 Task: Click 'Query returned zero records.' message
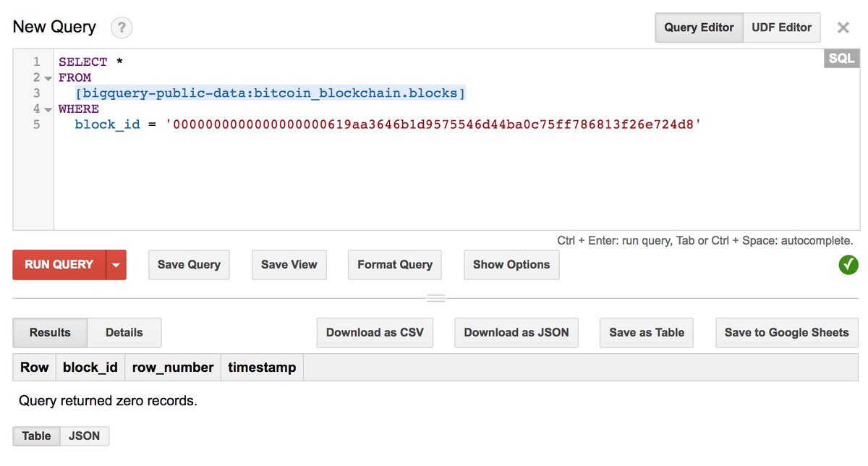pyautogui.click(x=108, y=400)
